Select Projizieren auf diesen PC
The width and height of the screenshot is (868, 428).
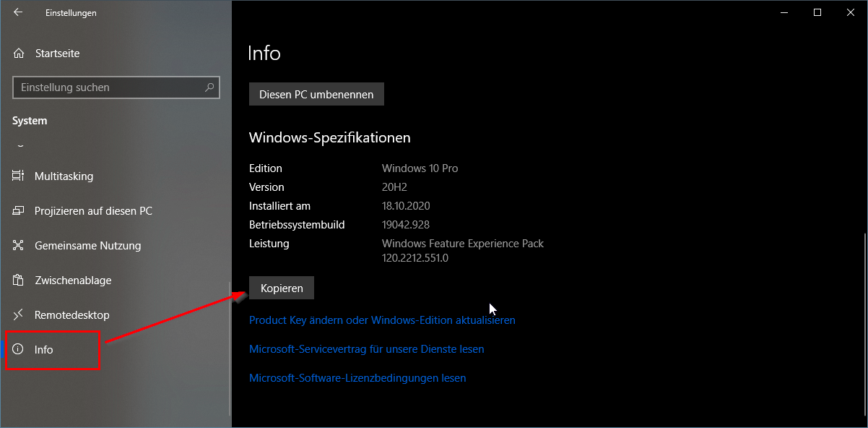[x=92, y=211]
